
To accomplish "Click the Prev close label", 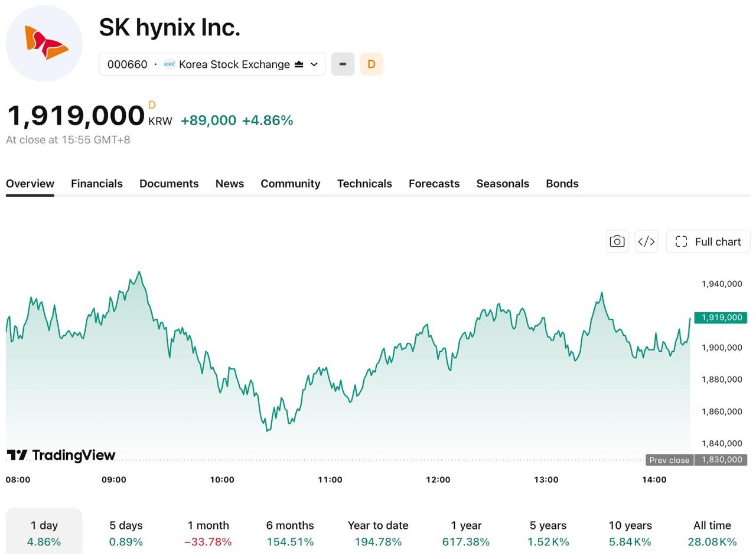I will (669, 460).
